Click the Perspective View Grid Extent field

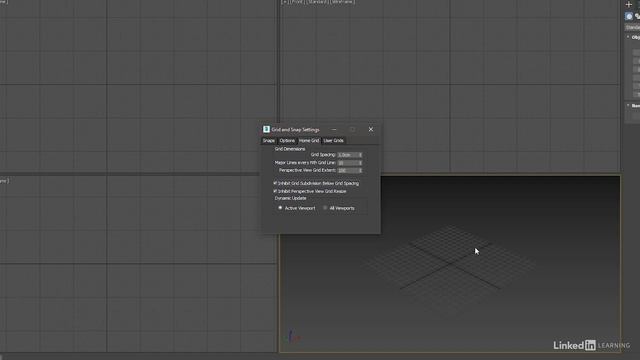[348, 170]
